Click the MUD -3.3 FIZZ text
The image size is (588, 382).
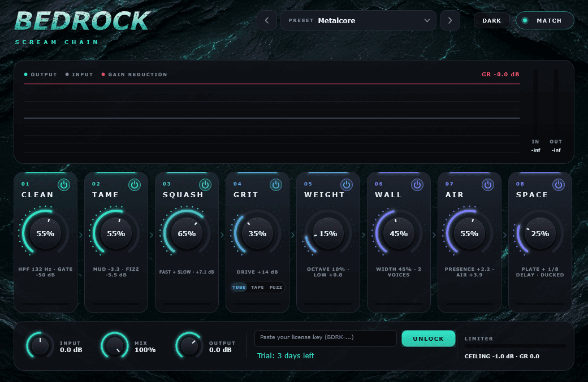(x=116, y=272)
